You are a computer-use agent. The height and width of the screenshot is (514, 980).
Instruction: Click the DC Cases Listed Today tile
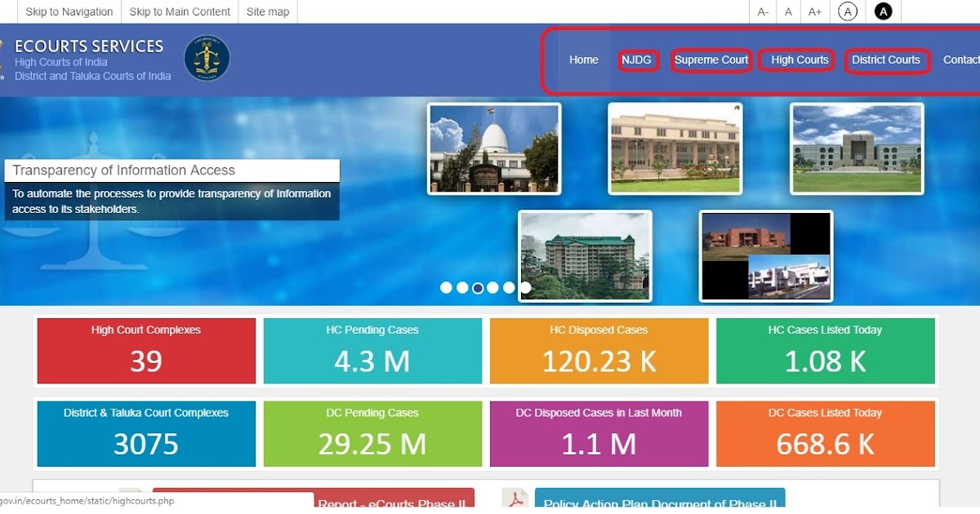(x=826, y=434)
